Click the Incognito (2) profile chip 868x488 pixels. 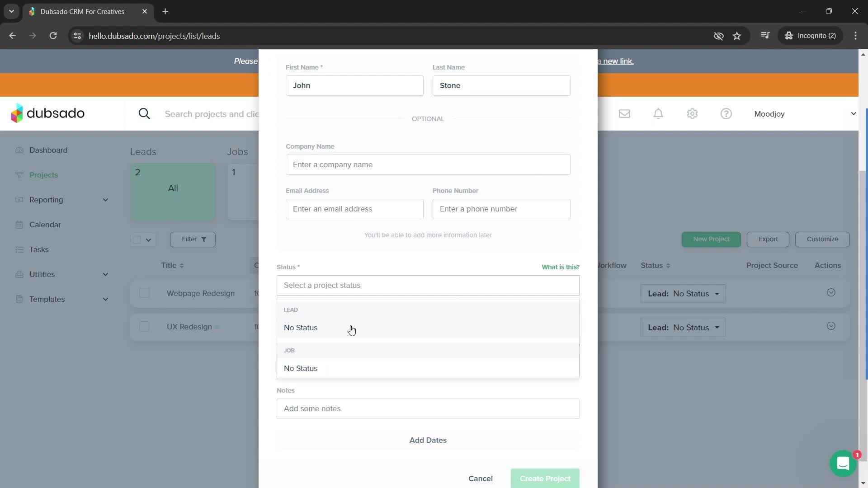click(810, 36)
